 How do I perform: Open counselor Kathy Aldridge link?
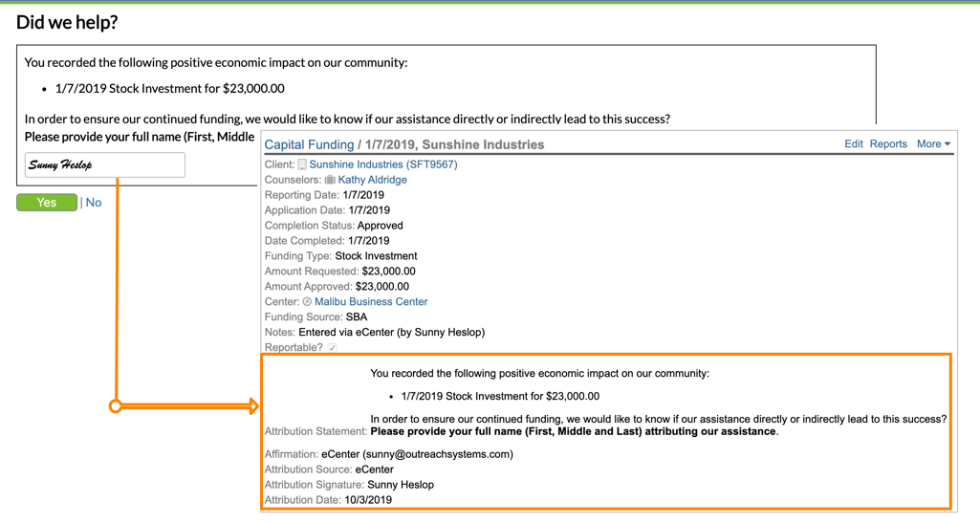pos(372,180)
